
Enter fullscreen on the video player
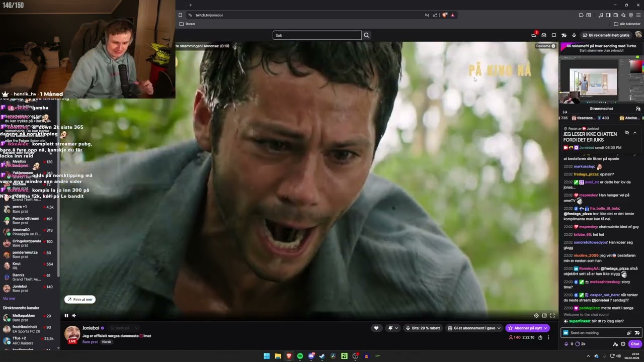click(x=552, y=315)
